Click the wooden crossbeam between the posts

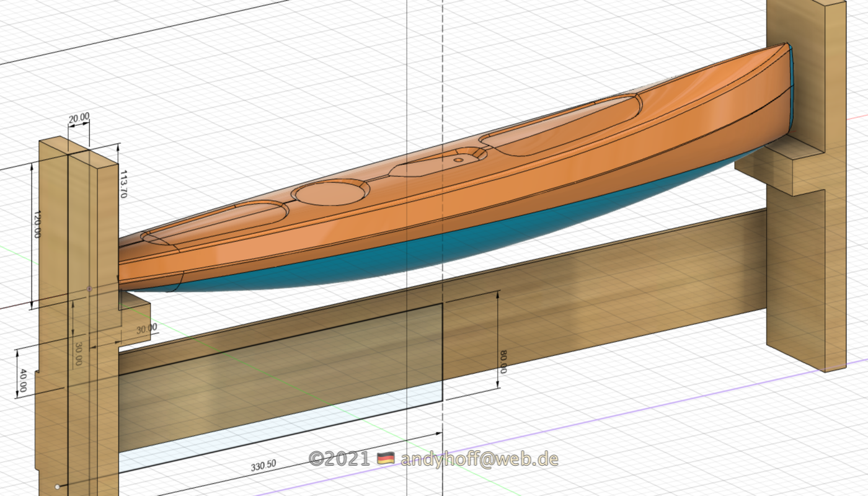[589, 291]
